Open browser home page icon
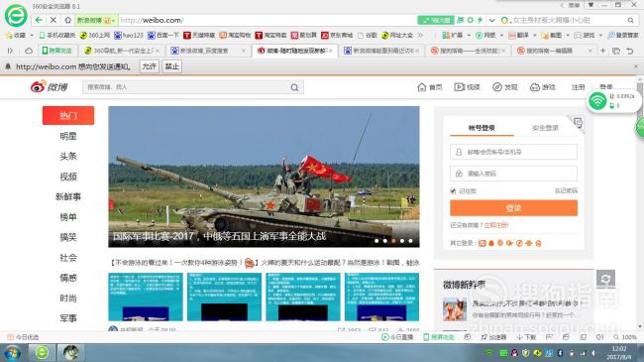Image resolution: width=644 pixels, height=362 pixels. (x=67, y=20)
